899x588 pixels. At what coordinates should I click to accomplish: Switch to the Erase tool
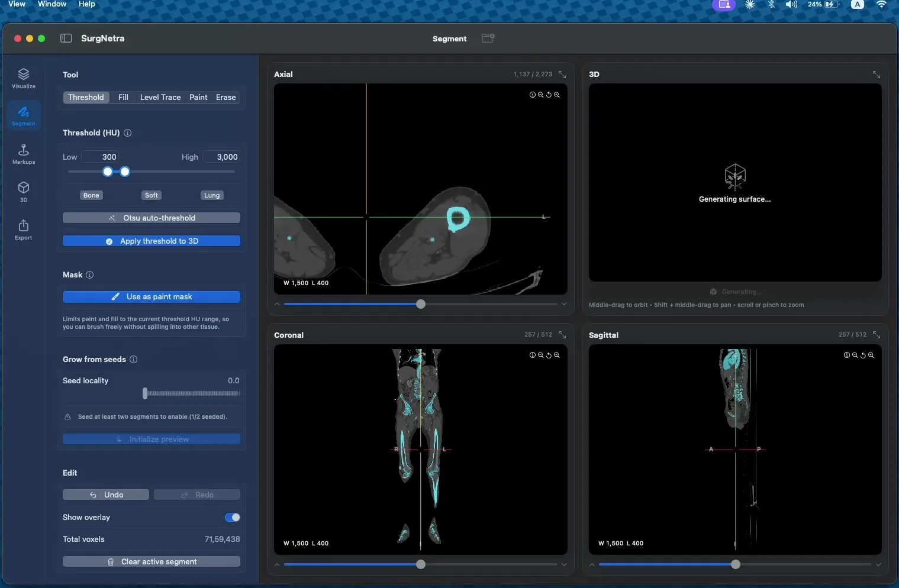pos(226,98)
